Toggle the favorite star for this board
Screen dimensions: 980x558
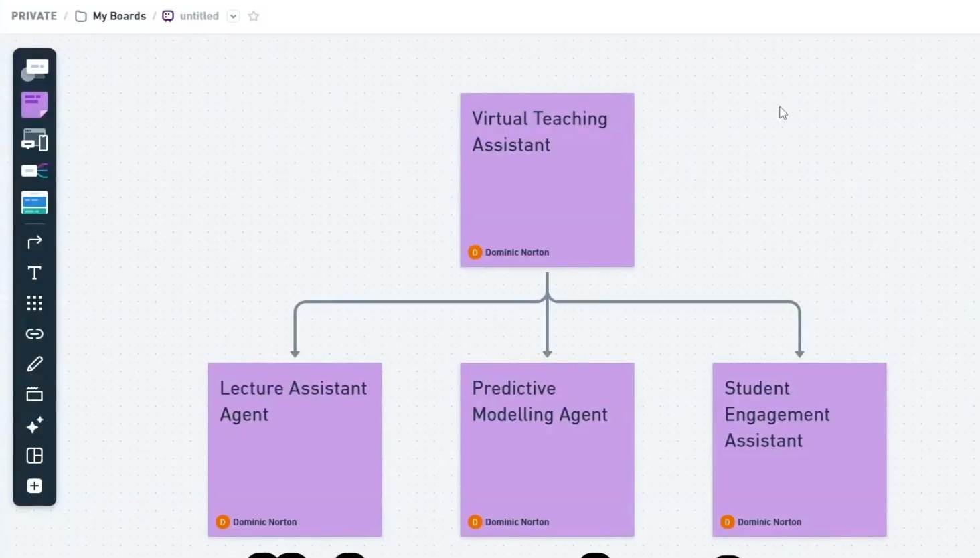click(x=253, y=15)
